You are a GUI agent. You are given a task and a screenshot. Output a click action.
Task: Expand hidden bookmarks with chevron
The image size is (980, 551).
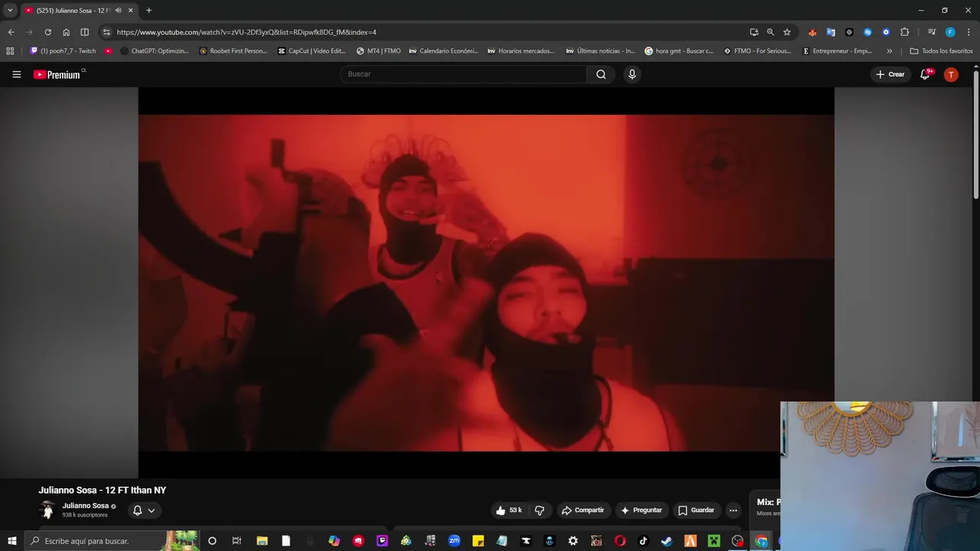point(889,51)
